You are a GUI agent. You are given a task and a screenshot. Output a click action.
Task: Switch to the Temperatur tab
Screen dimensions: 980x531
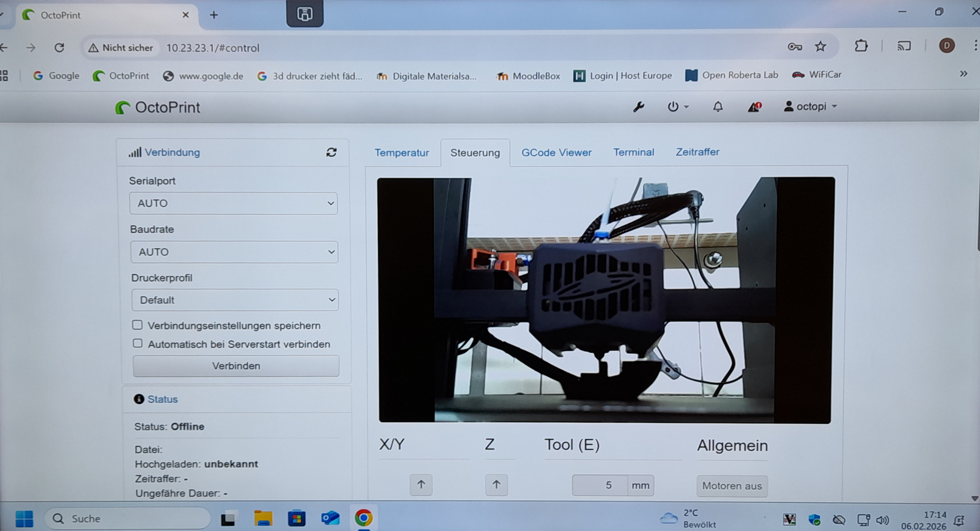(x=402, y=153)
